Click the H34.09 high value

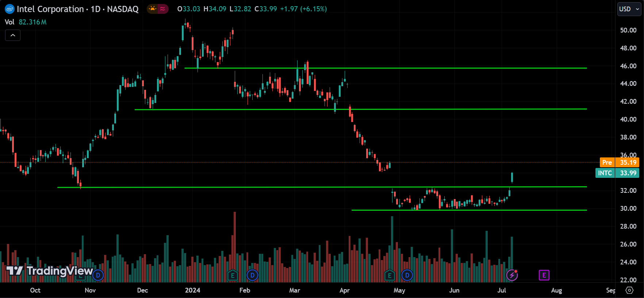[215, 9]
